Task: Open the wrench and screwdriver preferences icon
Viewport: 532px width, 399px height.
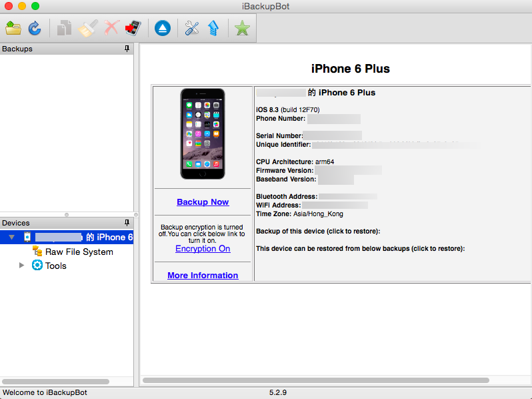Action: [192, 28]
